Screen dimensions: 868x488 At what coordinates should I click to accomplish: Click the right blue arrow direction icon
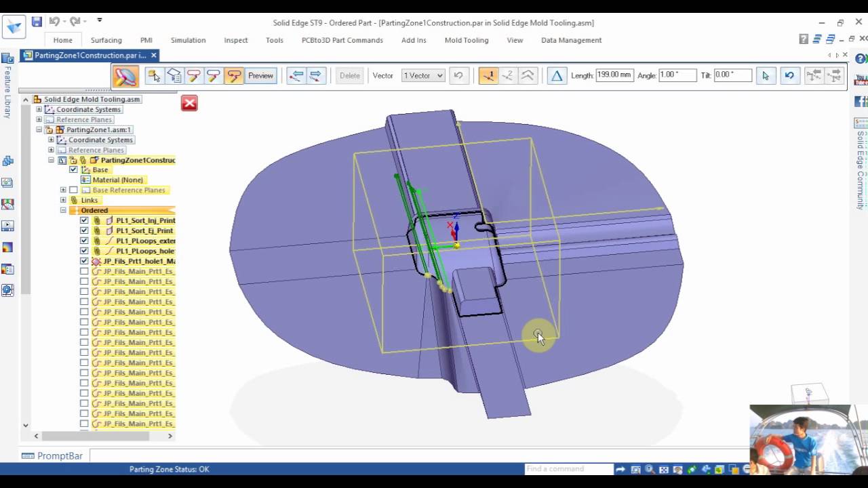tap(315, 75)
